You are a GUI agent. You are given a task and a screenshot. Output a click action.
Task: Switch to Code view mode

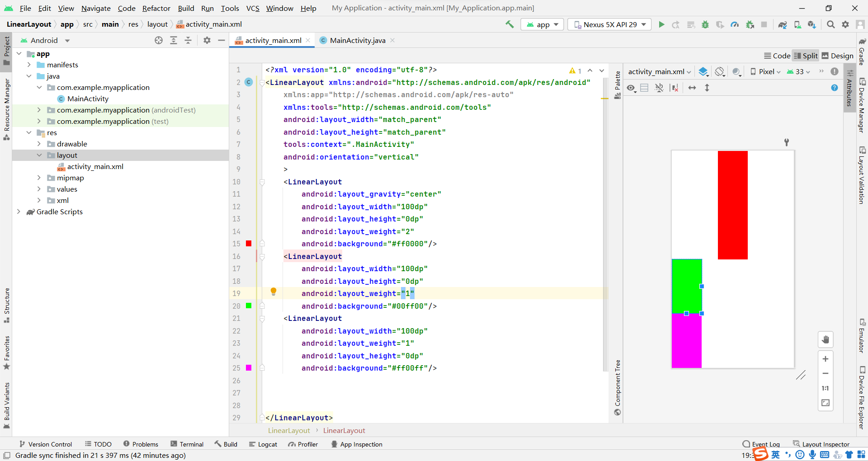777,55
